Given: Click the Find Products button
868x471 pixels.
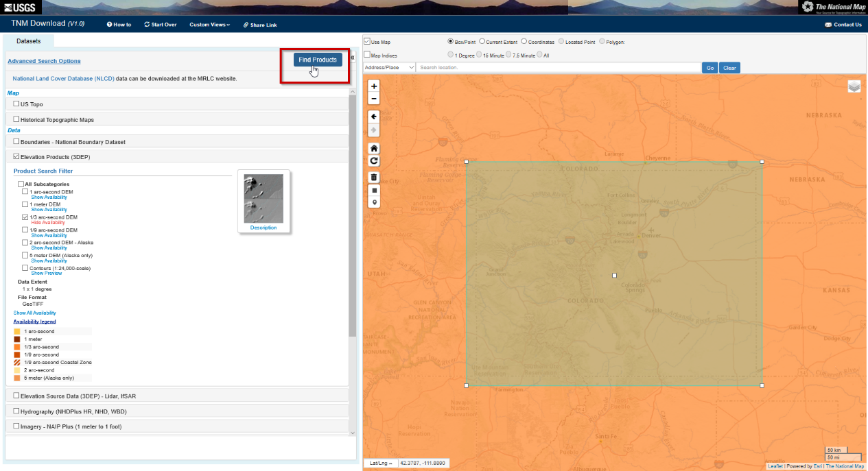Looking at the screenshot, I should 318,60.
